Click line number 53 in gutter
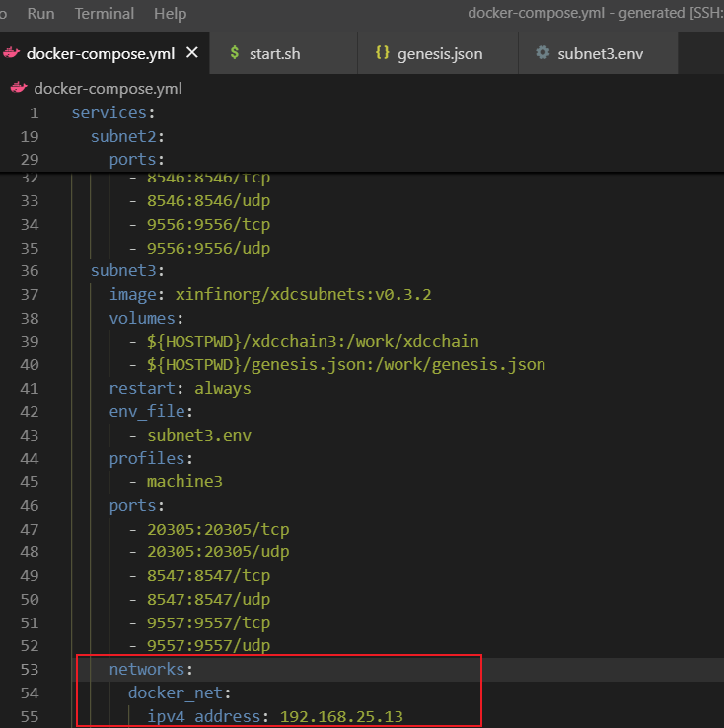This screenshot has width=724, height=728. pos(30,670)
